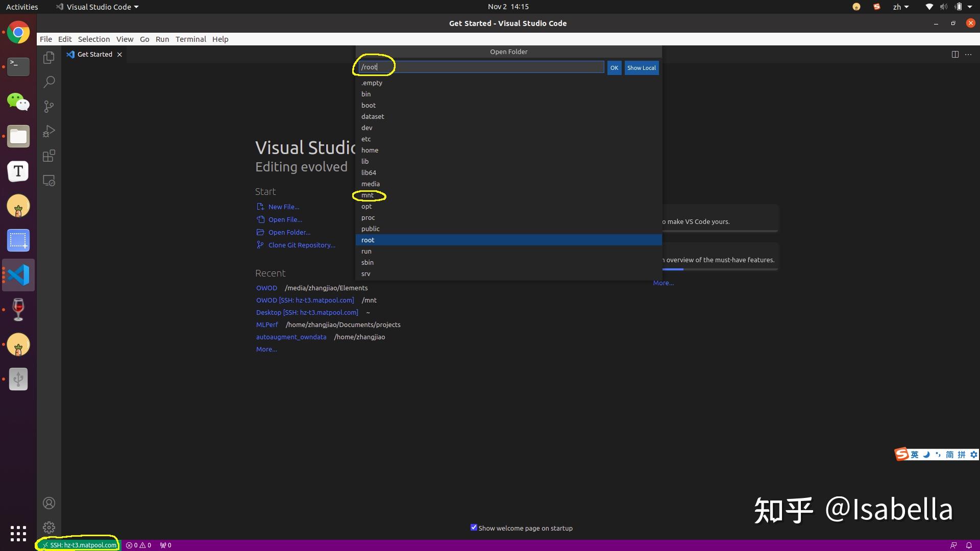Open the View menu
The image size is (980, 551).
click(x=125, y=39)
